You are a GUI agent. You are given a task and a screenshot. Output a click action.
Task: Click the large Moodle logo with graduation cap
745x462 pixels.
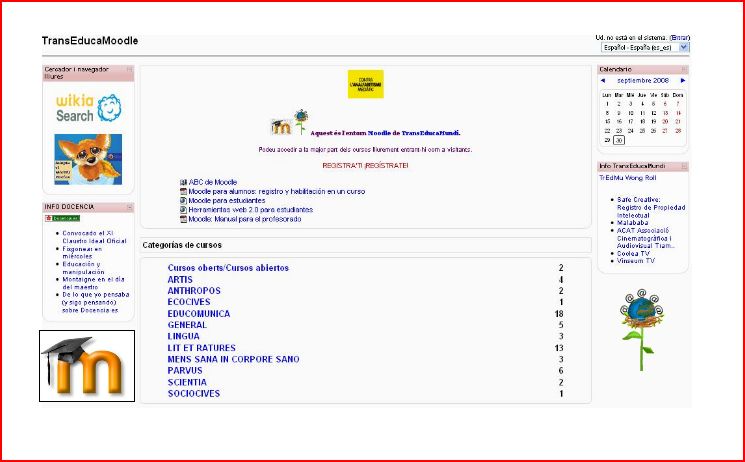click(87, 366)
